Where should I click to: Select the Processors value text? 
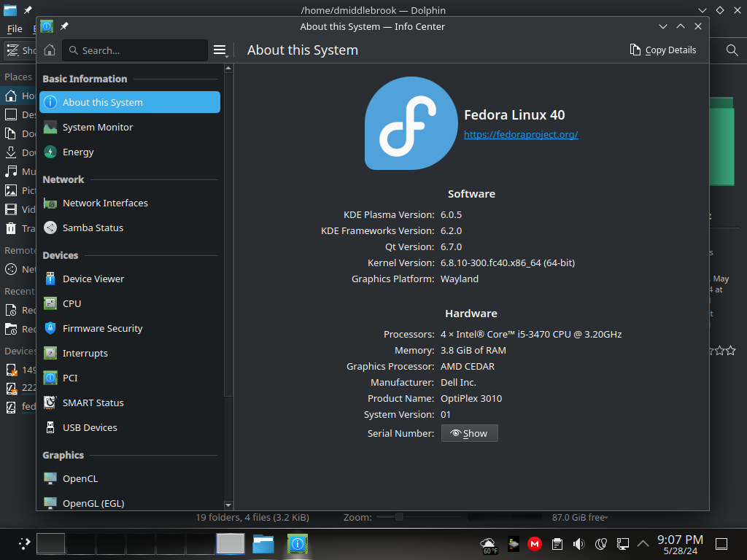tap(531, 334)
